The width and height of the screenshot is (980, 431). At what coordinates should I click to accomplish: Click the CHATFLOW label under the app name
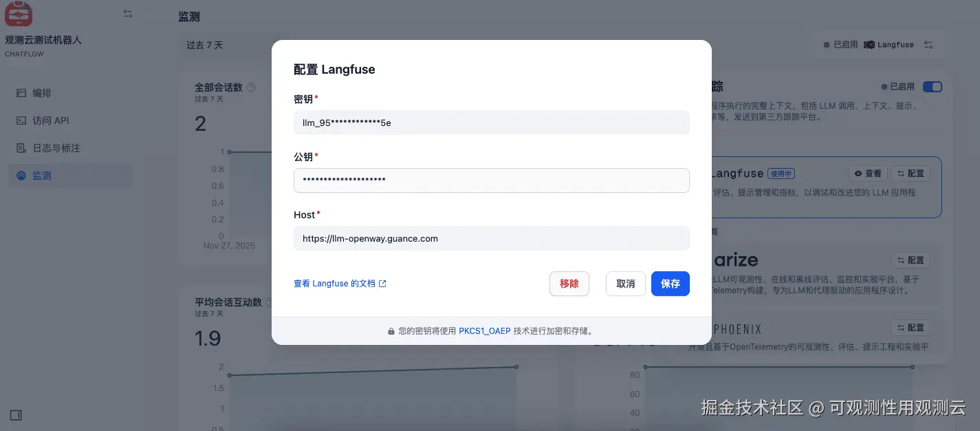(24, 54)
